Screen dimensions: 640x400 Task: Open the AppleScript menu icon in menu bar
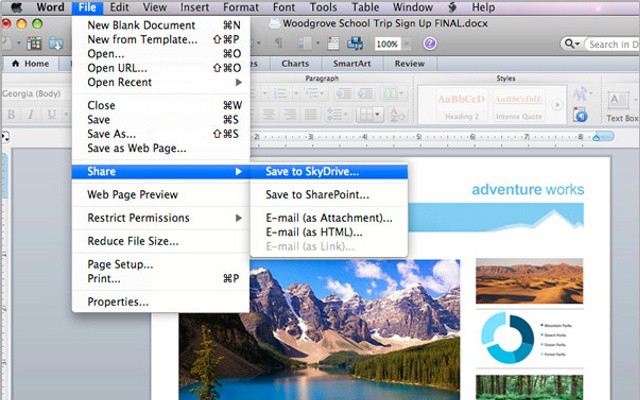[x=451, y=8]
